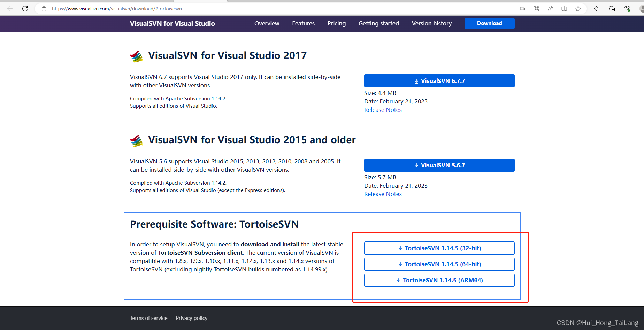Open Release Notes for VisualSVN 6.7.7
644x330 pixels.
[383, 110]
